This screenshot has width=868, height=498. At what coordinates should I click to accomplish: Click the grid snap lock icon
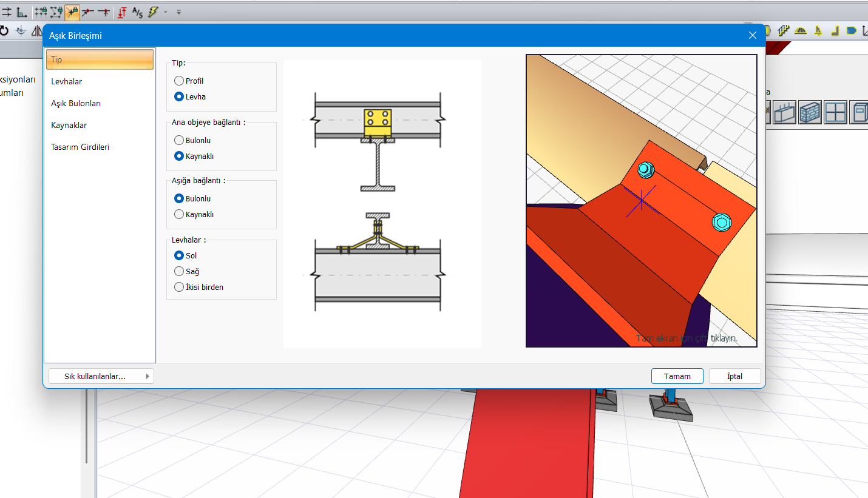pyautogui.click(x=41, y=12)
